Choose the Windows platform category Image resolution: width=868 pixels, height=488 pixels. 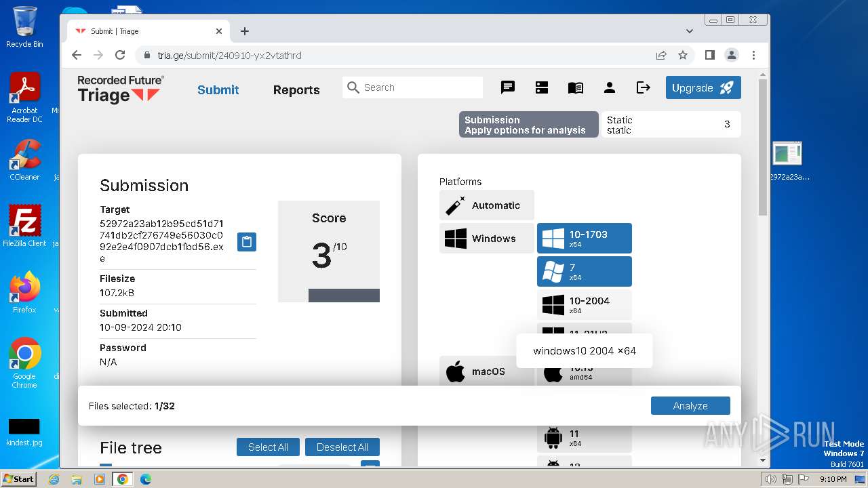click(x=487, y=239)
